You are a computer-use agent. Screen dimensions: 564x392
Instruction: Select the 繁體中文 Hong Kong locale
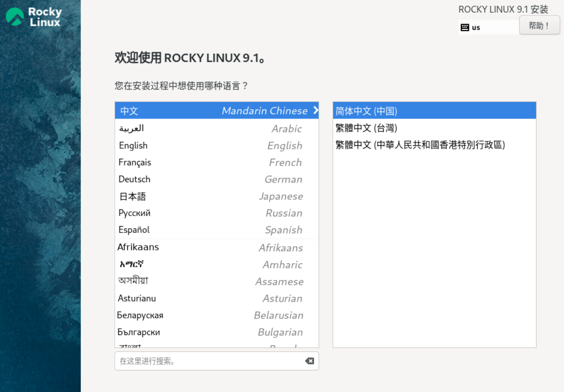434,145
